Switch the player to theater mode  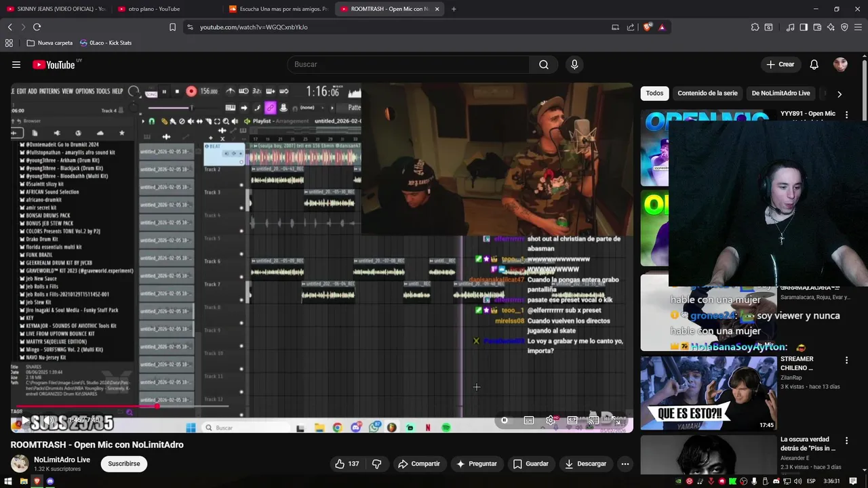[x=572, y=420]
